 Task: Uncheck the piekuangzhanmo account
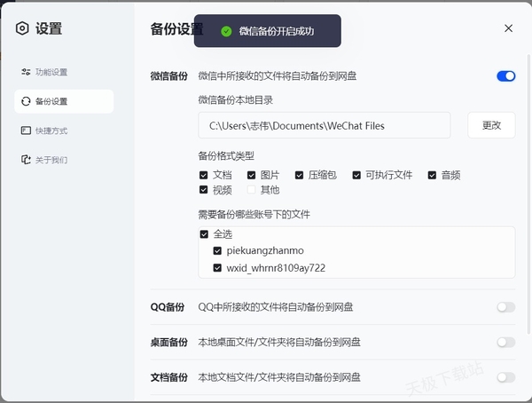pos(217,251)
